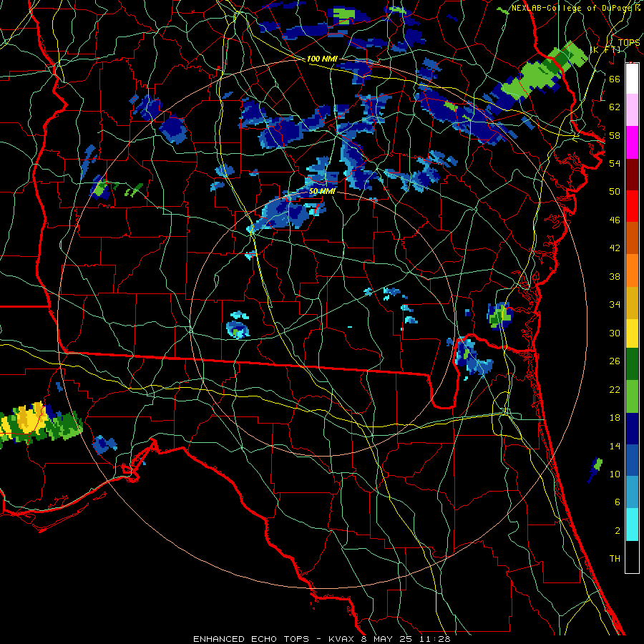Pick the bright red legend swatch above 46

click(632, 206)
